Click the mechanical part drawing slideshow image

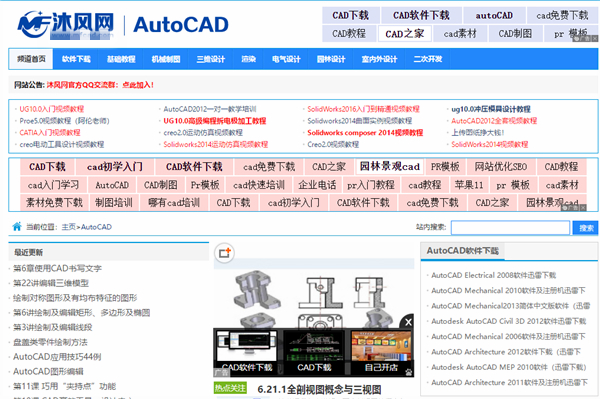pos(314,296)
